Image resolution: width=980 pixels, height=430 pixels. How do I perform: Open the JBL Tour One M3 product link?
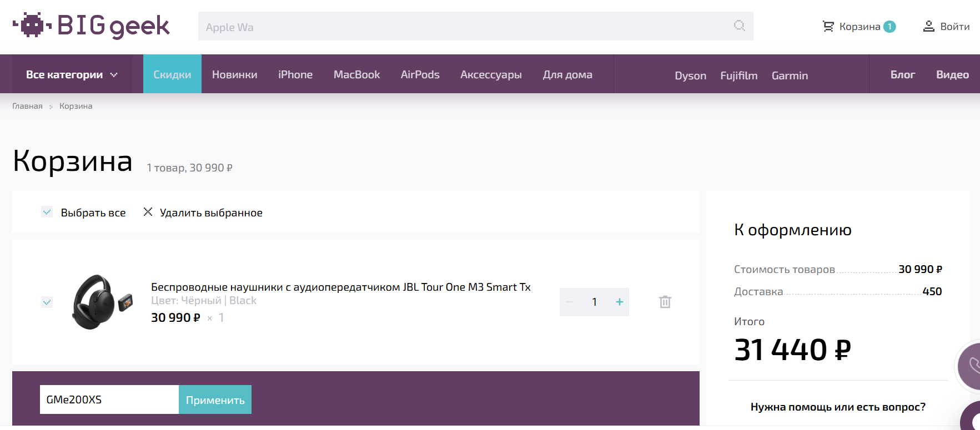(x=340, y=287)
